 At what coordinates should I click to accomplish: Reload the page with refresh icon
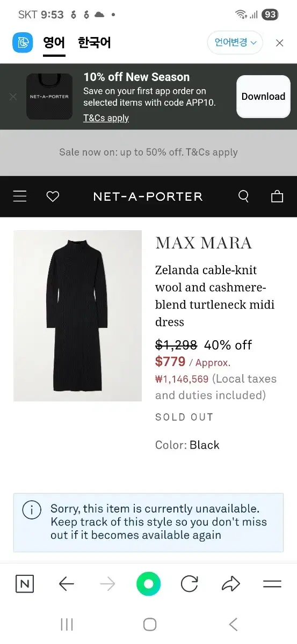(190, 584)
